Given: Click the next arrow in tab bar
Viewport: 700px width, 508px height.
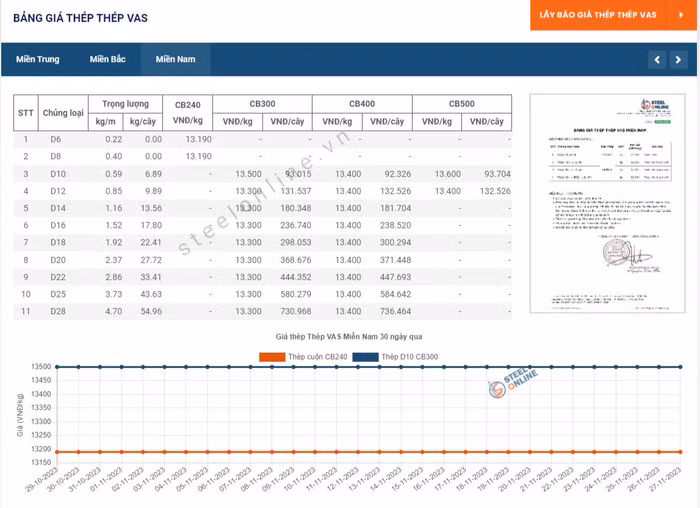Looking at the screenshot, I should coord(677,60).
